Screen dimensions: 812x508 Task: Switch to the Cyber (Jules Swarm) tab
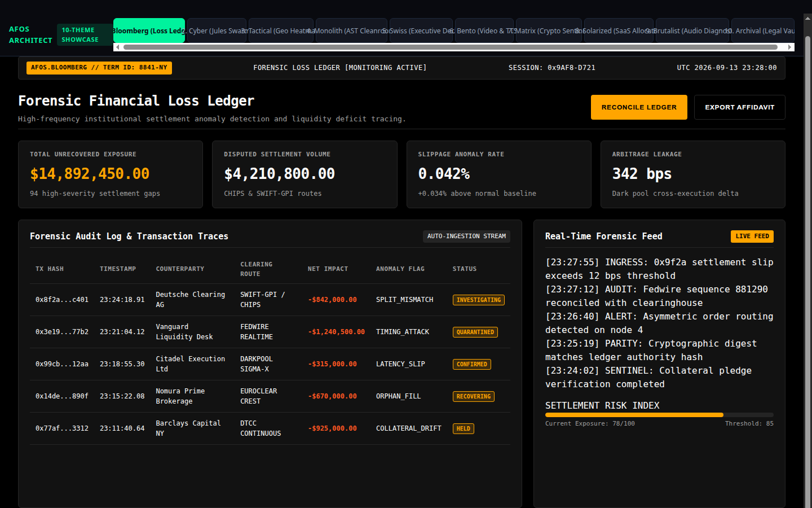coord(217,30)
